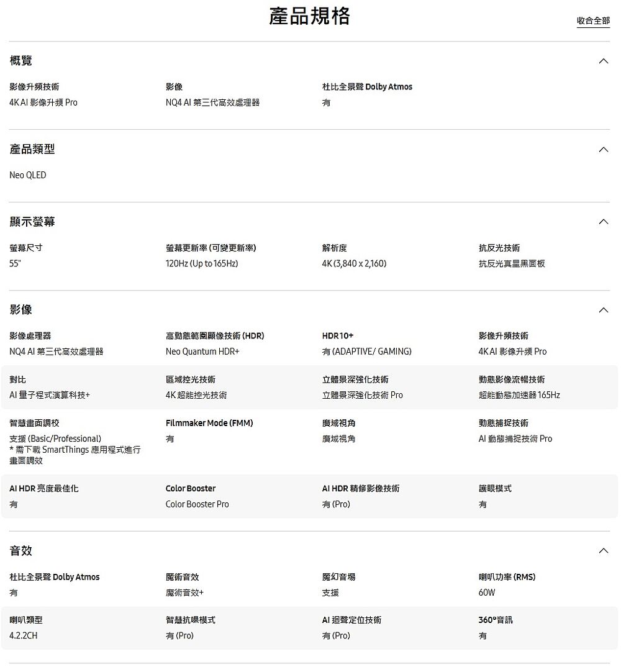Screen dimensions: 621x672
Task: Click the 杜比全景聲 Dolby Atmos label in 音效
Action: click(55, 577)
